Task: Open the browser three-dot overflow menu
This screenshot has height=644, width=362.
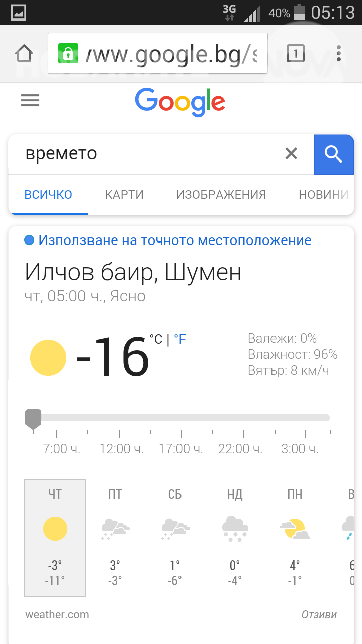Action: click(x=339, y=53)
